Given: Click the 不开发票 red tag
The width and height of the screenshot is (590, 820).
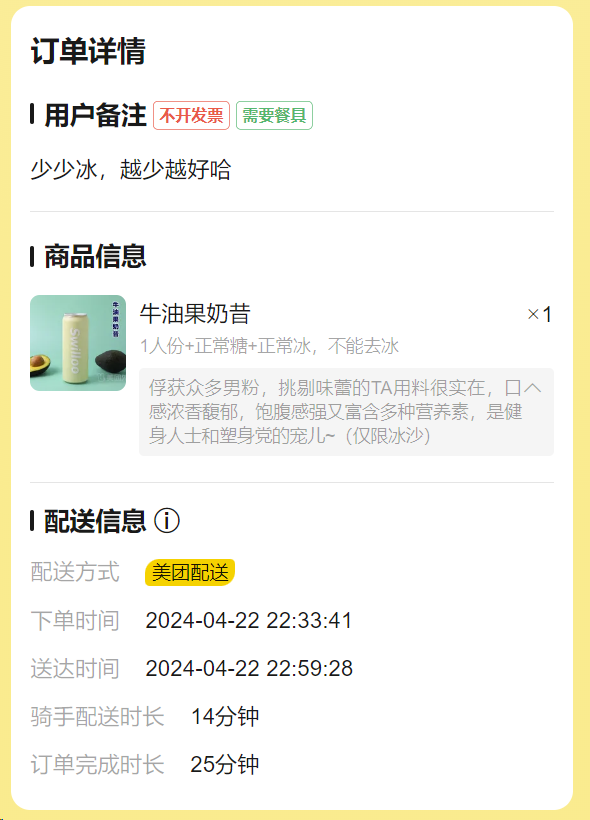Looking at the screenshot, I should (191, 116).
